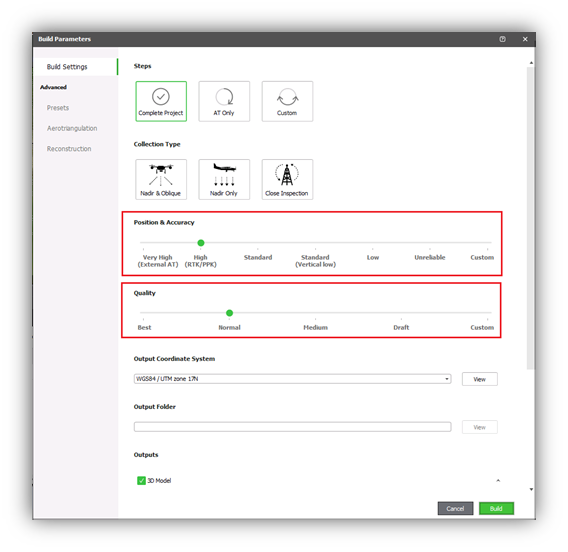Go to Reconstruction settings page

click(69, 149)
